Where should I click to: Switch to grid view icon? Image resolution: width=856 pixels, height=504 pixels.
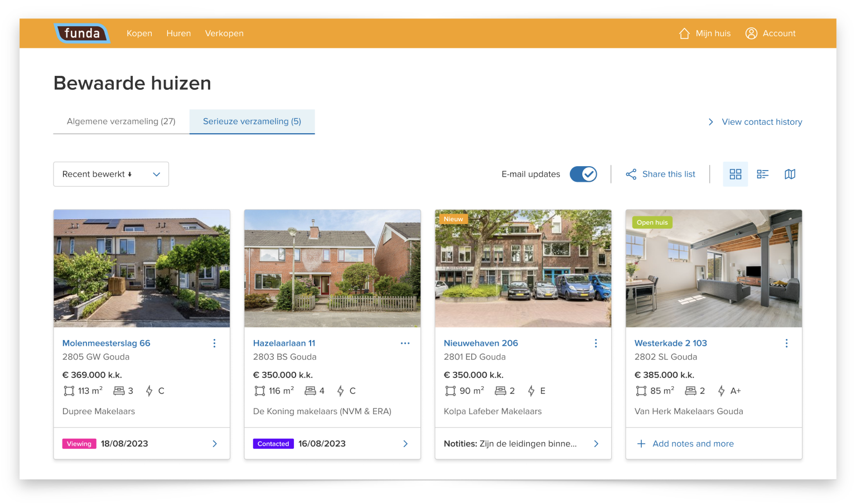pyautogui.click(x=736, y=174)
